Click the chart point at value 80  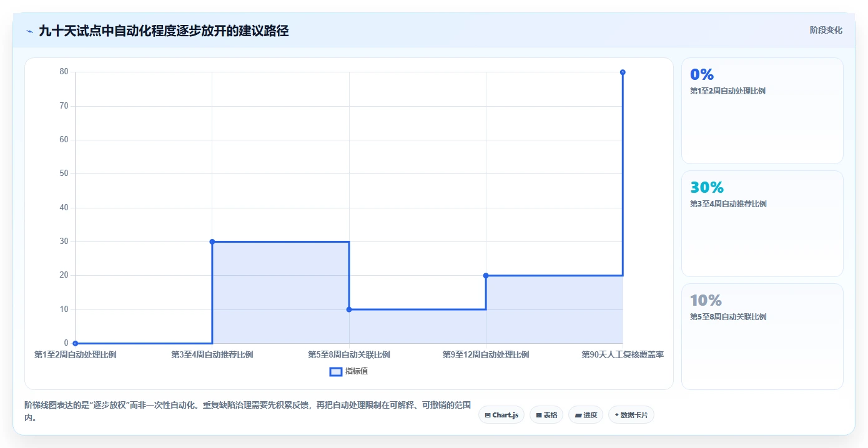click(x=623, y=72)
